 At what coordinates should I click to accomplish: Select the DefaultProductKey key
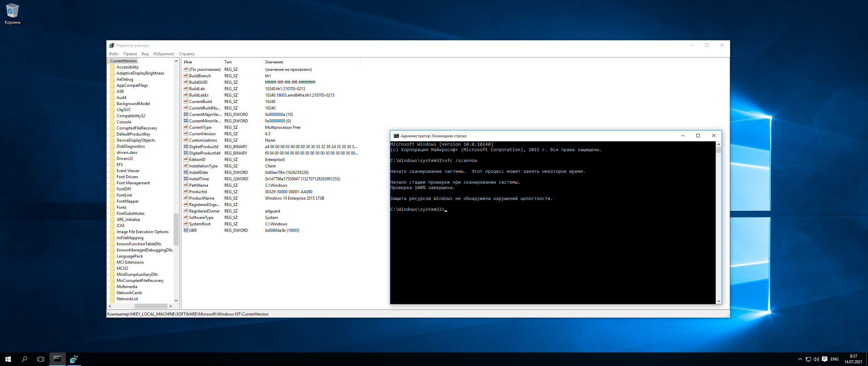pos(133,134)
